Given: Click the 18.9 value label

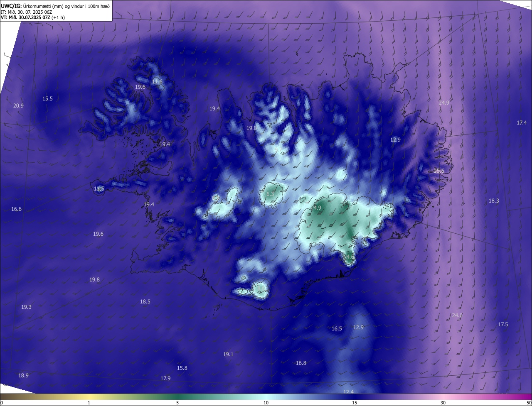Looking at the screenshot, I should click(23, 376).
